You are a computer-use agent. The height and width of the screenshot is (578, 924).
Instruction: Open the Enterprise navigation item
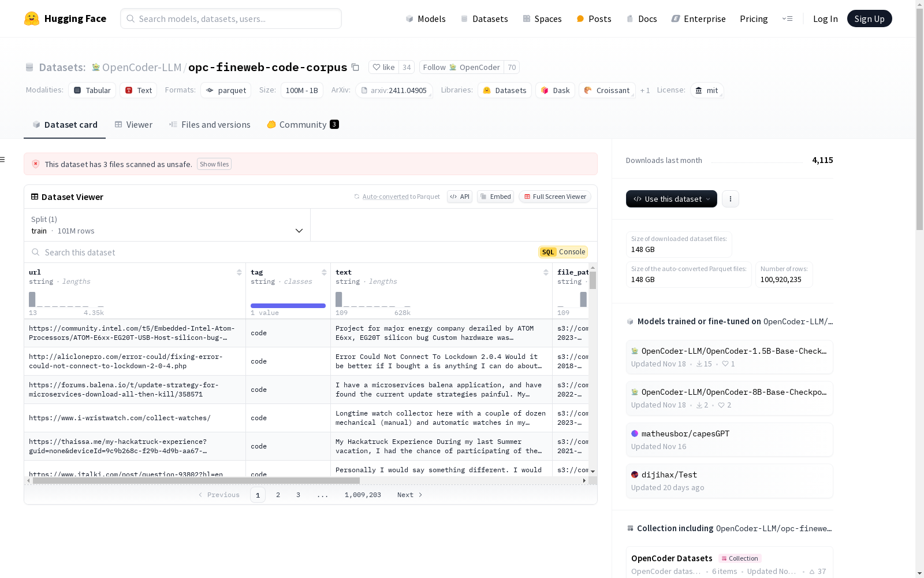click(x=698, y=18)
